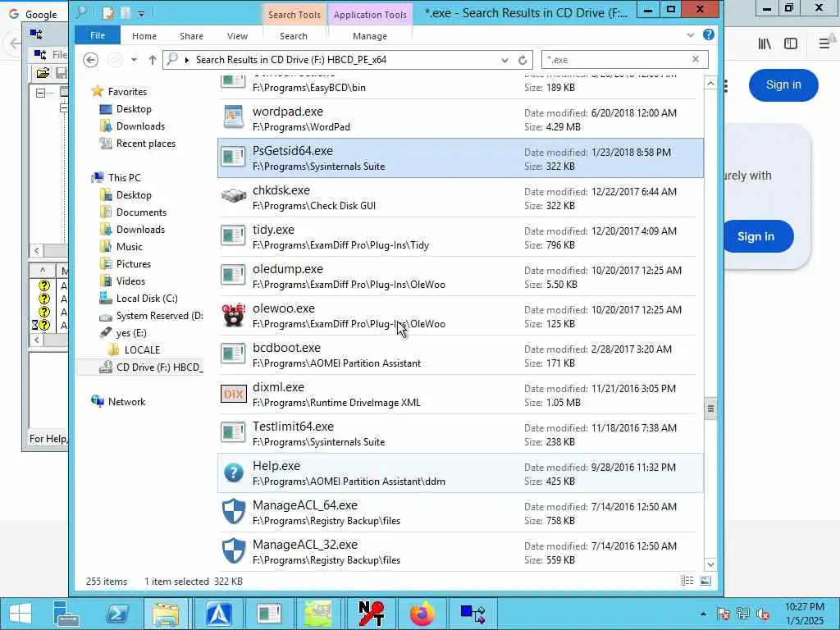Screen dimensions: 840x630
Task: Open Music folder under This PC
Action: (x=129, y=246)
